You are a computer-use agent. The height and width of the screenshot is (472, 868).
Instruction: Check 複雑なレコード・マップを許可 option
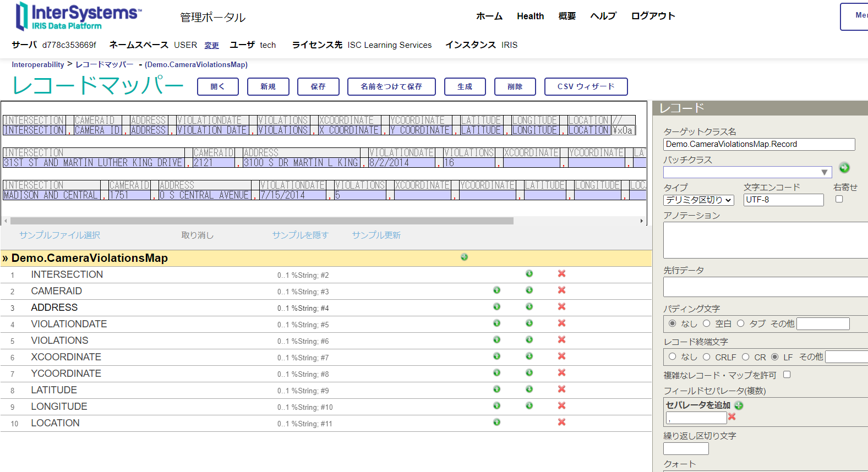click(x=787, y=375)
